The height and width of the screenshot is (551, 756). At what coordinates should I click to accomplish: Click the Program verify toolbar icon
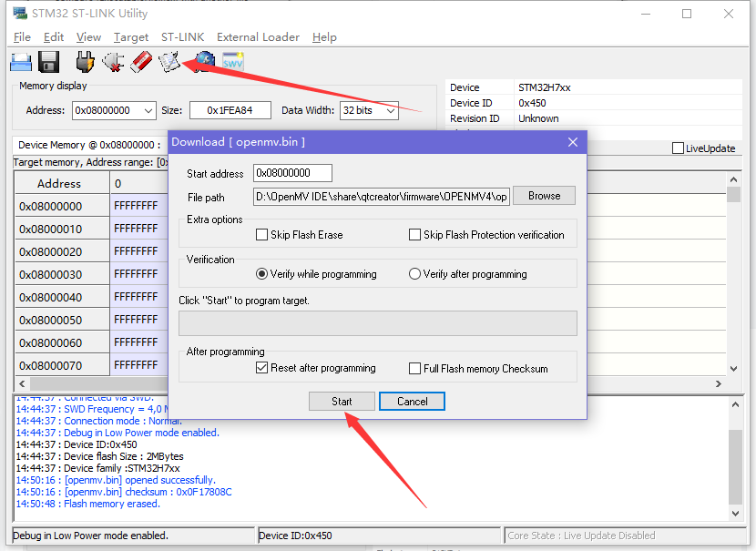click(169, 62)
